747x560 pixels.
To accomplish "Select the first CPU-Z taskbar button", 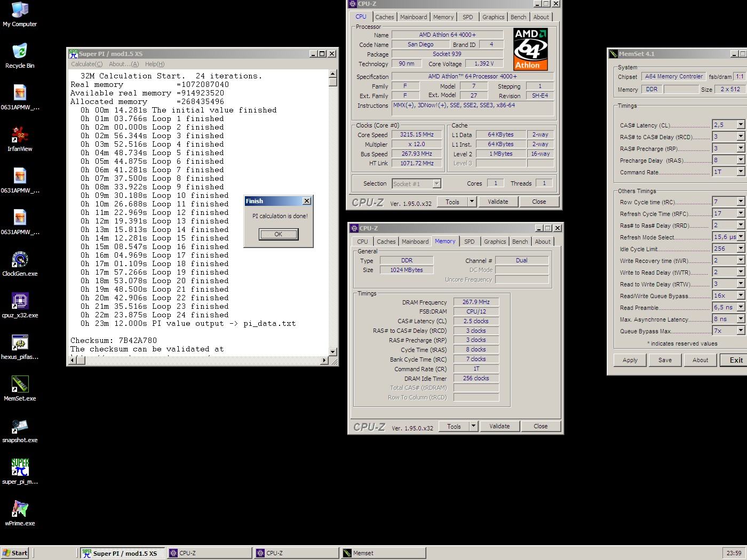I will click(209, 553).
